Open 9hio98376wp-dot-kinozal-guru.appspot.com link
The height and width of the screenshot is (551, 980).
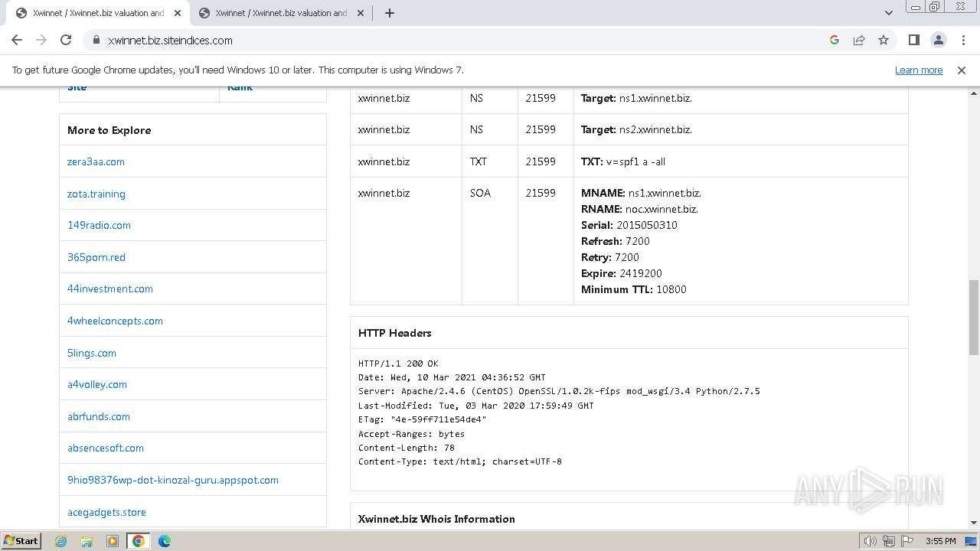pyautogui.click(x=173, y=480)
